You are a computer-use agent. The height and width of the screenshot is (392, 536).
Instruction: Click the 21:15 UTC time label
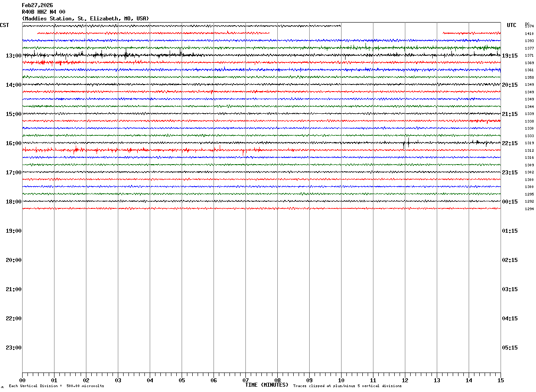[510, 114]
